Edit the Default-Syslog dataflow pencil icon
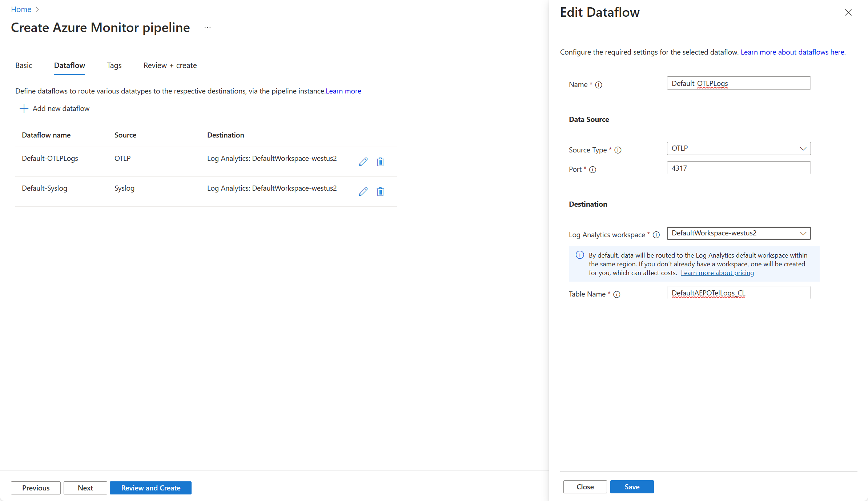The image size is (868, 501). pos(363,192)
